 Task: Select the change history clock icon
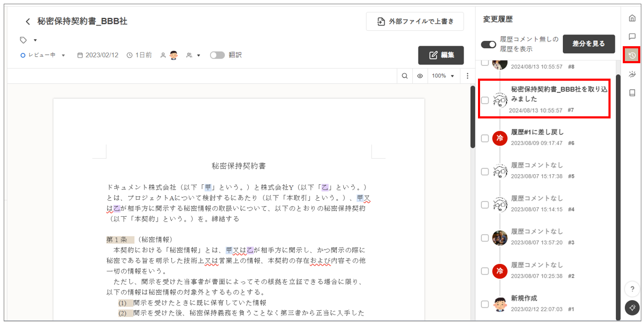click(x=632, y=55)
